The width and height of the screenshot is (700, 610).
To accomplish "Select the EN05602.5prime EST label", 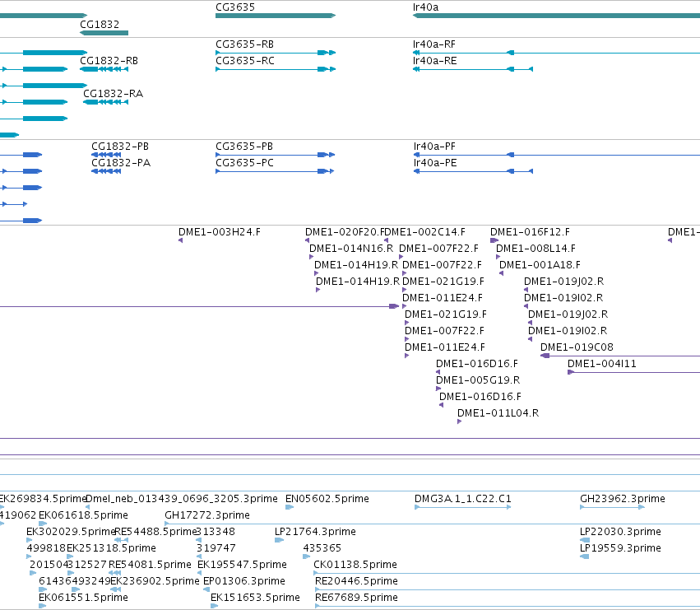I will [327, 499].
